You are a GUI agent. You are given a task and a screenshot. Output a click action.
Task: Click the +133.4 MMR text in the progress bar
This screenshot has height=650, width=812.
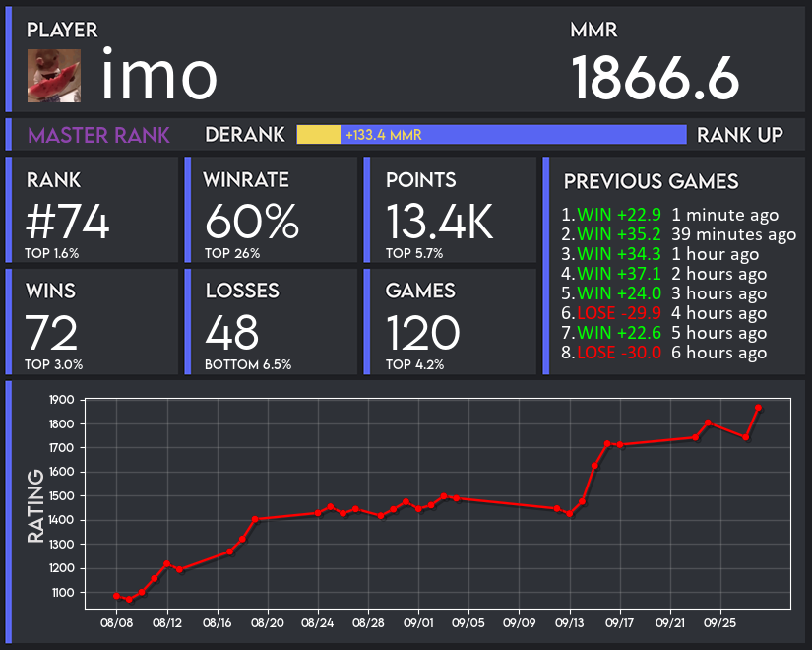point(384,135)
